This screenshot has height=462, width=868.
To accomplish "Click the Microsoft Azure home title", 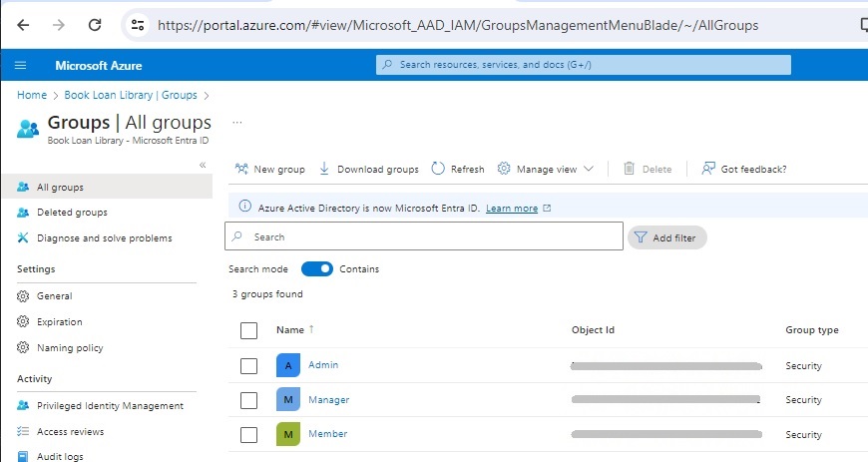I will [99, 66].
